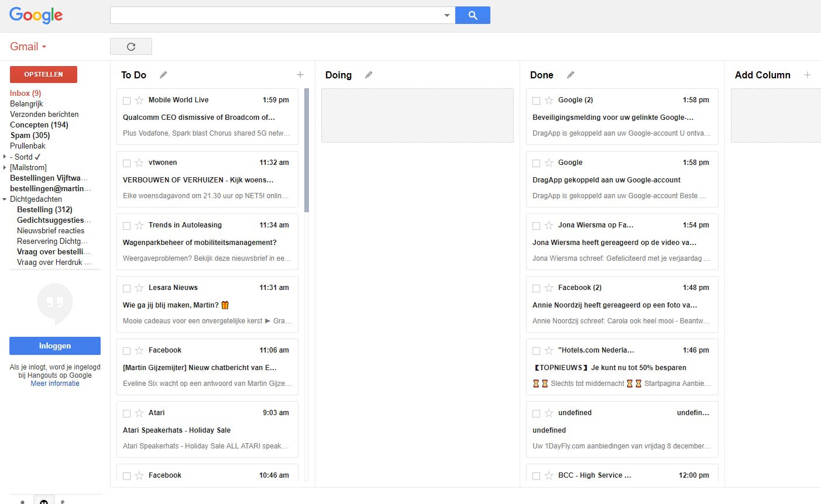
Task: Tick the vtwonen email checkbox
Action: 126,163
